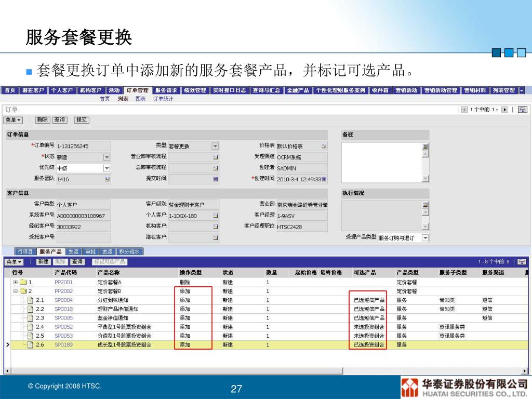Image resolution: width=532 pixels, height=399 pixels.
Task: Select the 行项目 sub-tab
Action: point(25,251)
